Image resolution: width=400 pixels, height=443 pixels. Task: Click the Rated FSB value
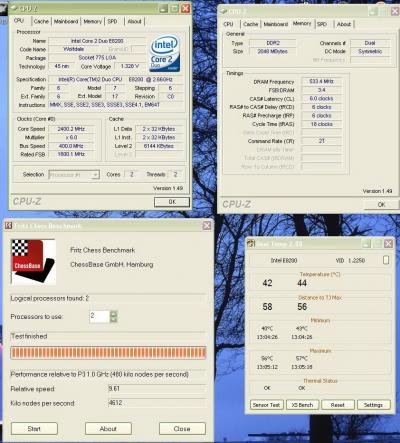[71, 154]
